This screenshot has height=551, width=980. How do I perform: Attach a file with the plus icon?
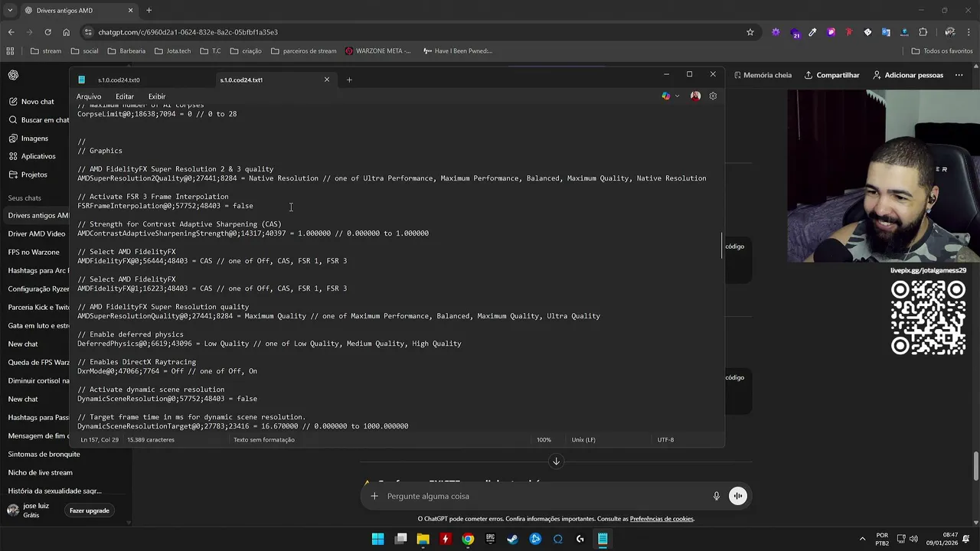[374, 496]
